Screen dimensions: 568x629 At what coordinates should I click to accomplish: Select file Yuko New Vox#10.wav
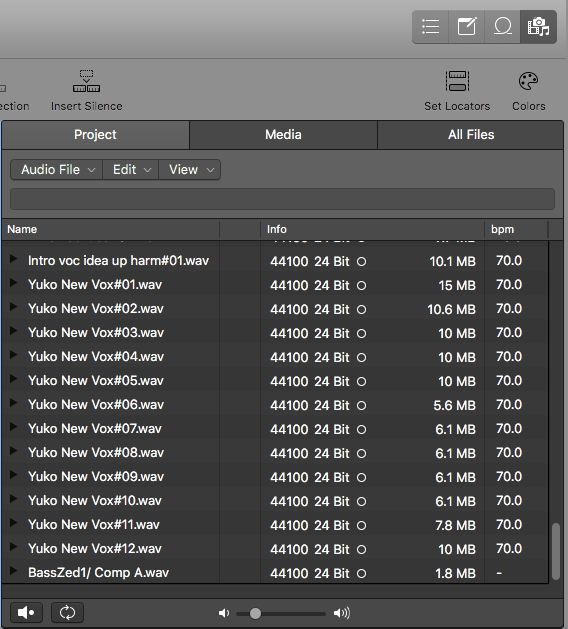[95, 501]
